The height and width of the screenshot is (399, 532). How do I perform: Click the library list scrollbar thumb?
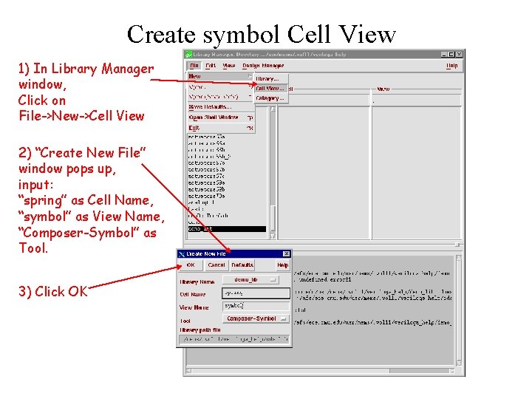tap(273, 219)
